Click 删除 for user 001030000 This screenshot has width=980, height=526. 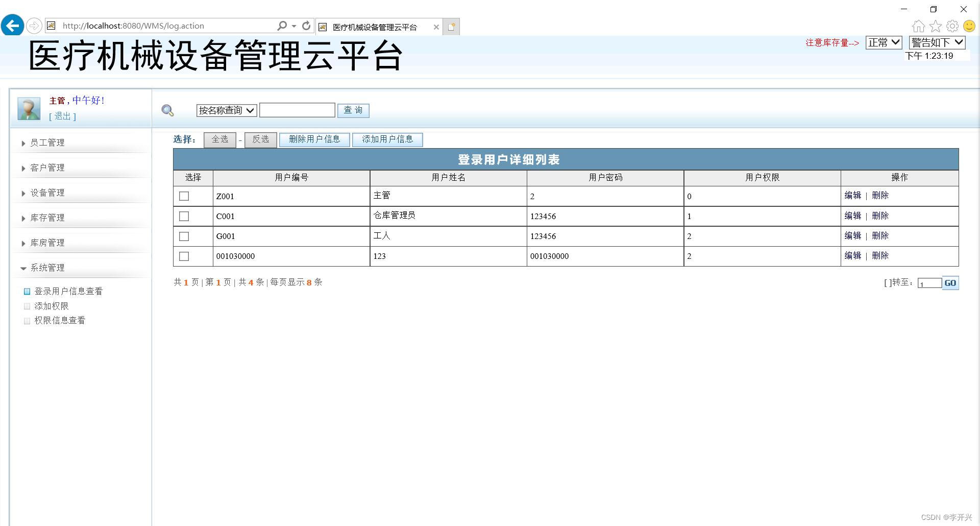(x=880, y=256)
